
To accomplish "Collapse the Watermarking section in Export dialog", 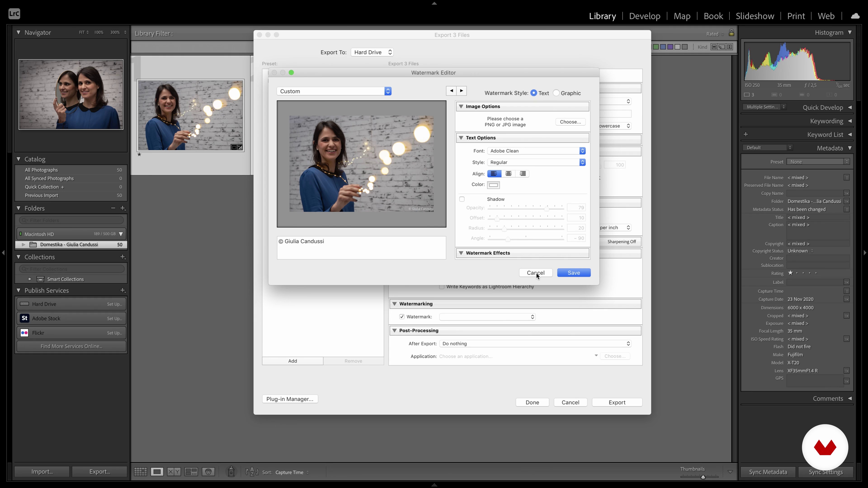I will pos(394,304).
